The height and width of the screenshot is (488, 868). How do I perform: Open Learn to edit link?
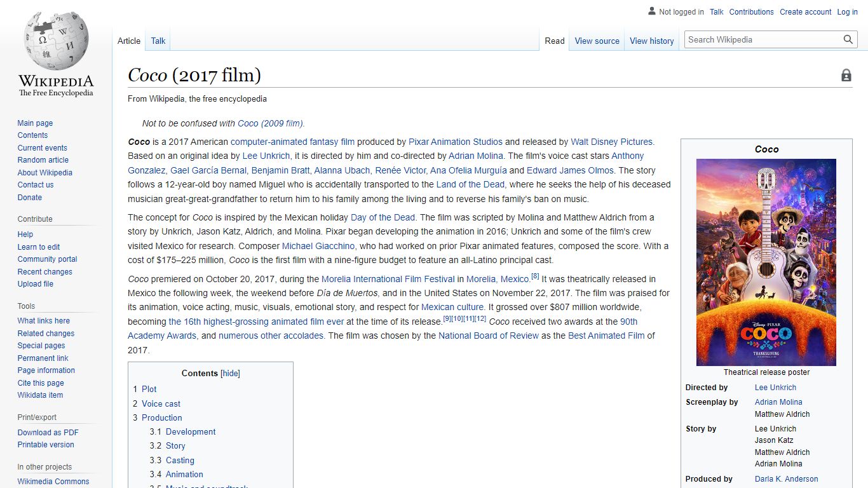39,247
